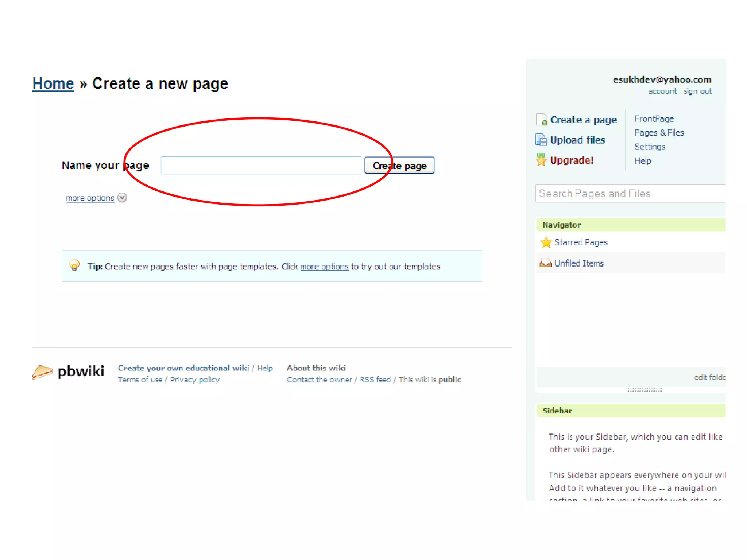Open the more options link under page name
Image resolution: width=747 pixels, height=560 pixels.
(90, 198)
